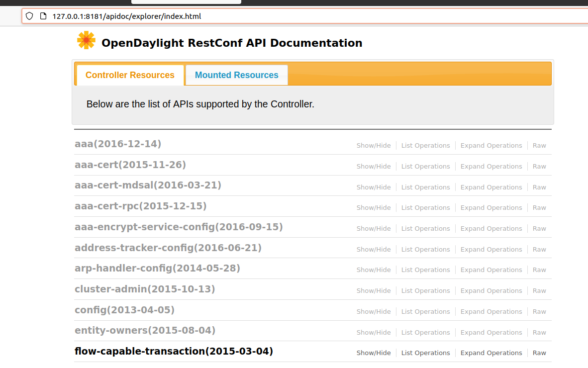Expand Operations for aaa(2016-12-14)
The image size is (588, 368).
pos(491,145)
